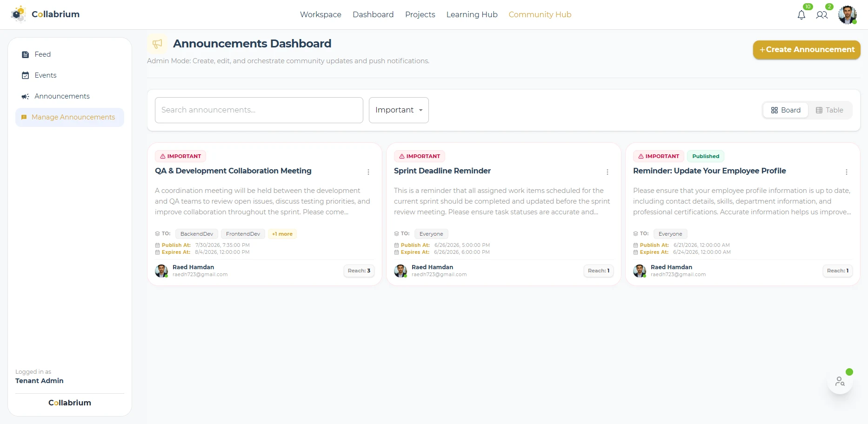Open options menu for QA & Development Collaboration Meeting
868x424 pixels.
368,172
